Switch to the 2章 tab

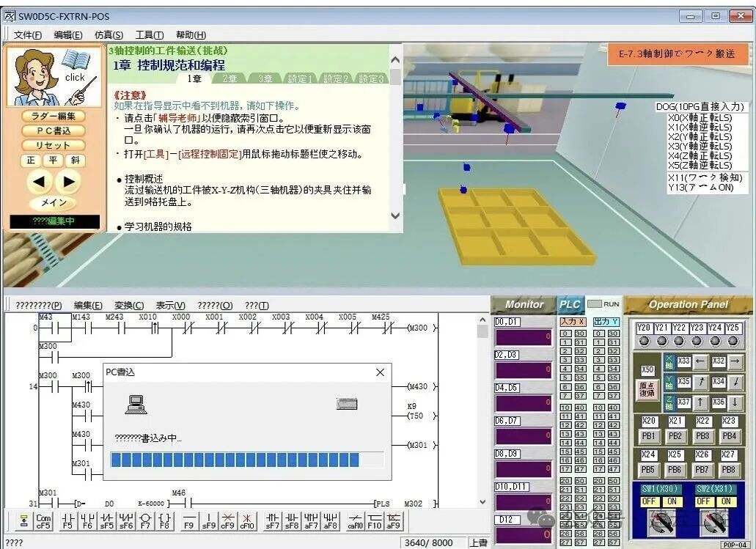pos(230,78)
